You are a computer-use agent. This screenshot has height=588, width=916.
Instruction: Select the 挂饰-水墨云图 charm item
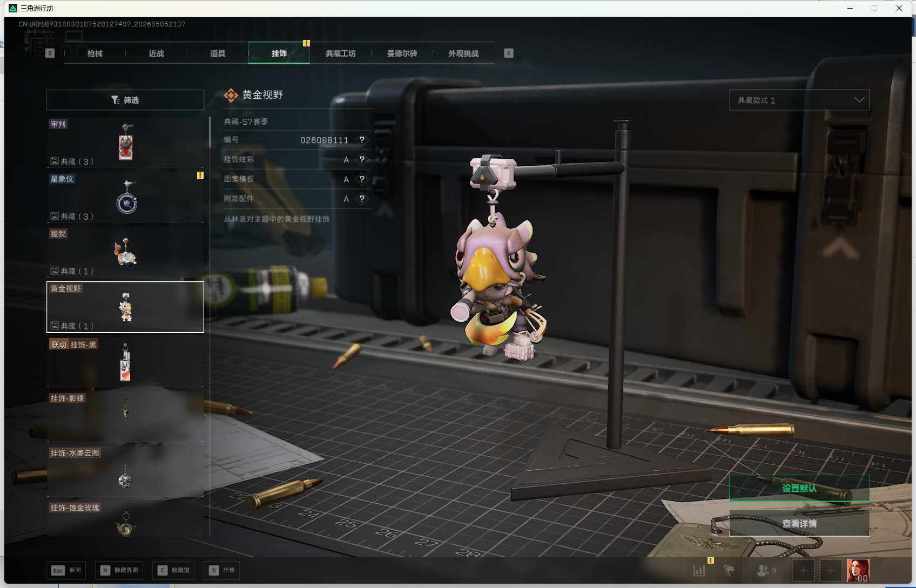point(125,471)
